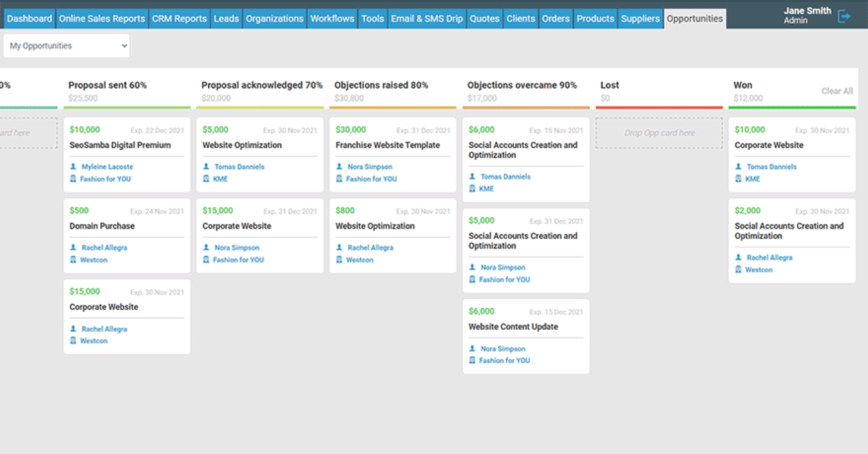The height and width of the screenshot is (454, 868).
Task: Click the organization icon beside KME on Won Corporate Website card
Action: [739, 178]
